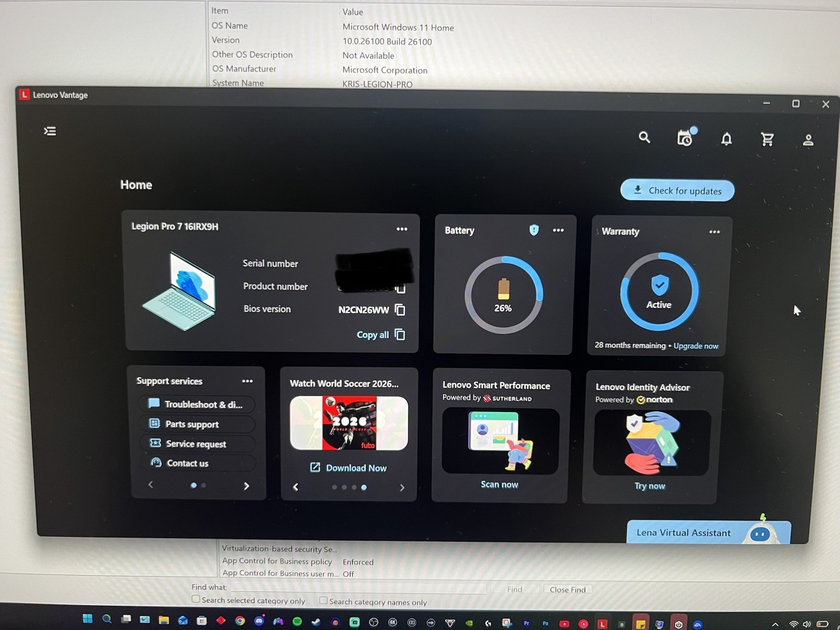Open Microsoft Store from taskbar
This screenshot has height=630, width=840.
tap(202, 621)
